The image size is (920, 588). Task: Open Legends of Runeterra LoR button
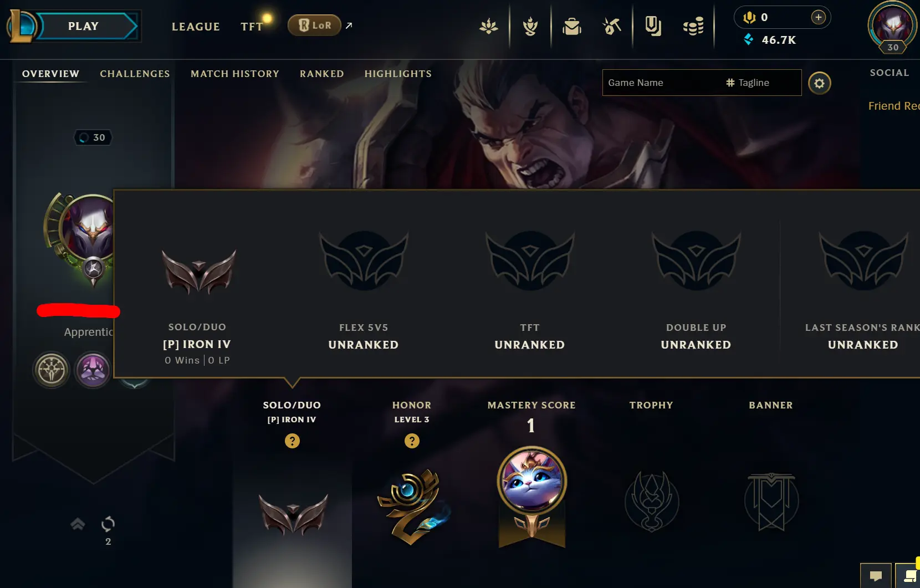(315, 25)
